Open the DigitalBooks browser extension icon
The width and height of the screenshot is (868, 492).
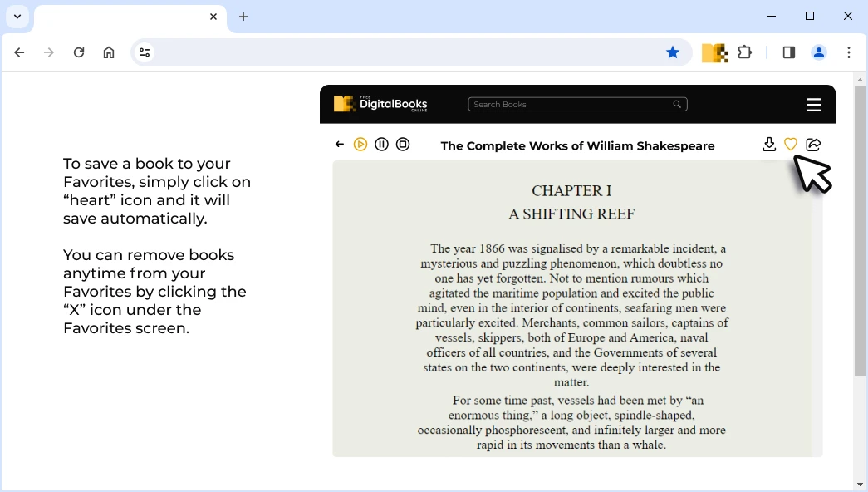pos(714,53)
